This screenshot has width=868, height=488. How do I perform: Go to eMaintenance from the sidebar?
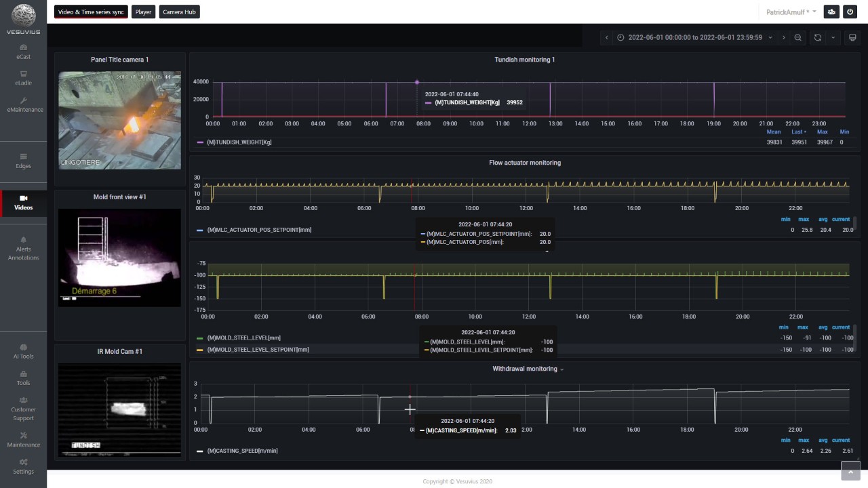[x=24, y=104]
